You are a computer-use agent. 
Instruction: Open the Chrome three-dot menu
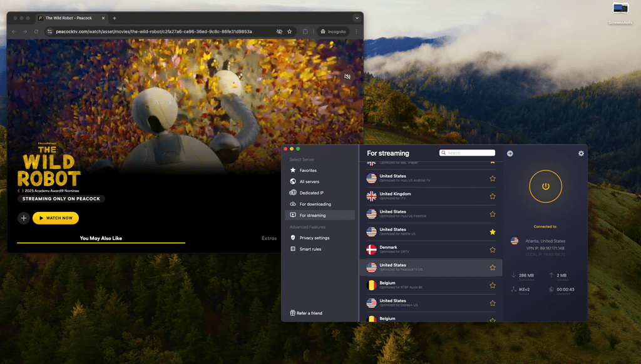coord(356,31)
